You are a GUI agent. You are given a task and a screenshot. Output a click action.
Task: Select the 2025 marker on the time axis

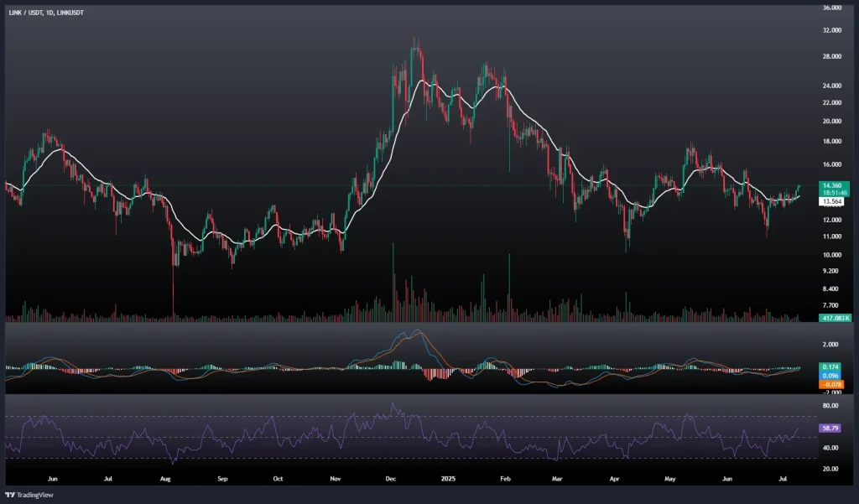pyautogui.click(x=448, y=479)
